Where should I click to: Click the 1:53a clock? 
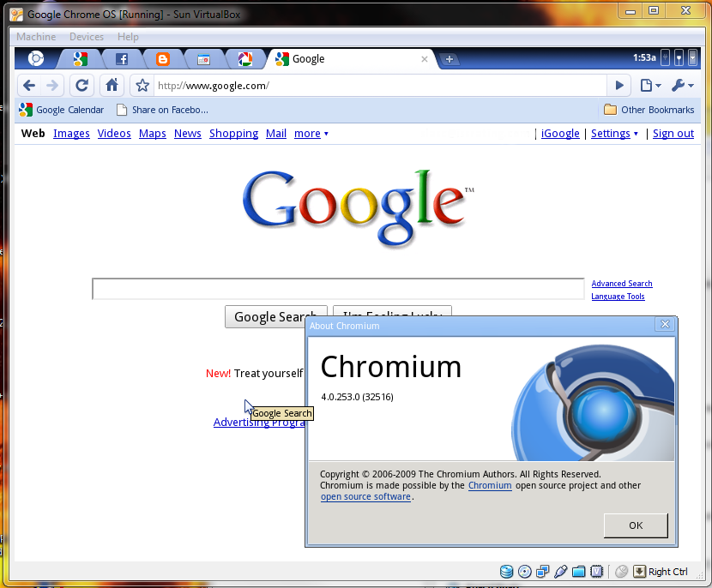coord(644,57)
